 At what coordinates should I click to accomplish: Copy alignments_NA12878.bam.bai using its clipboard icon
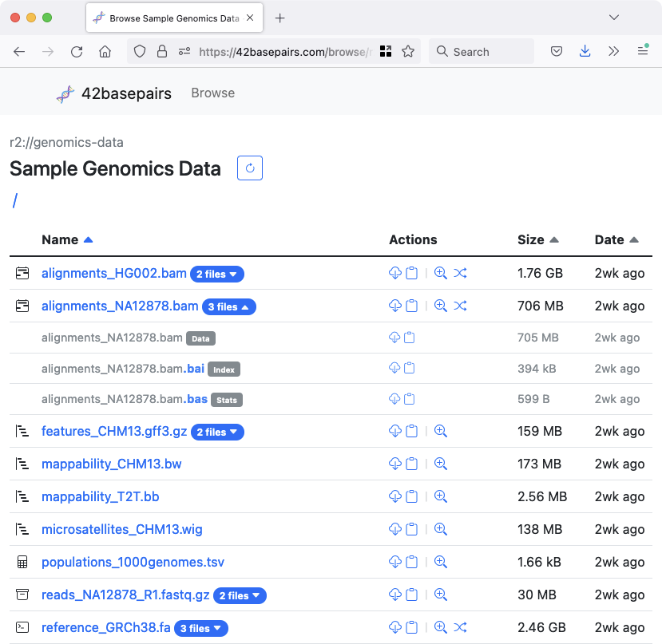click(411, 368)
